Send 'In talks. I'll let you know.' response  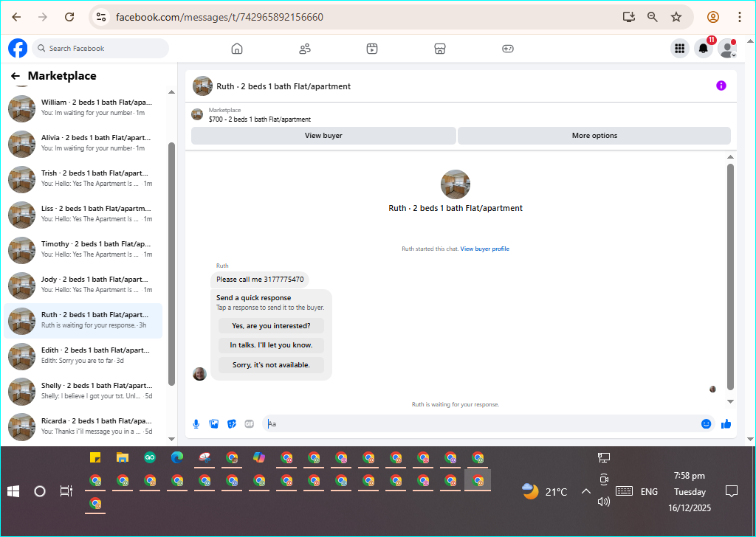click(271, 345)
